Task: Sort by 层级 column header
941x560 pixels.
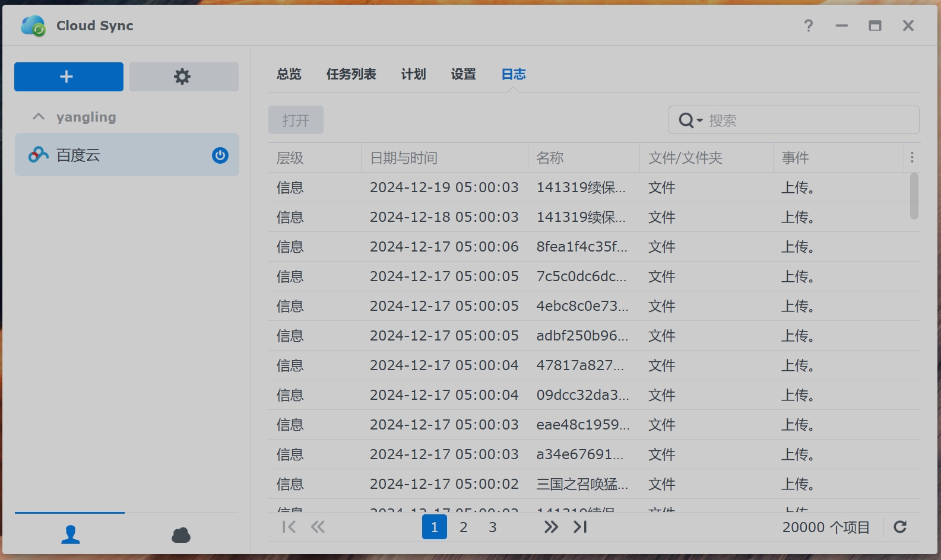Action: [x=315, y=158]
